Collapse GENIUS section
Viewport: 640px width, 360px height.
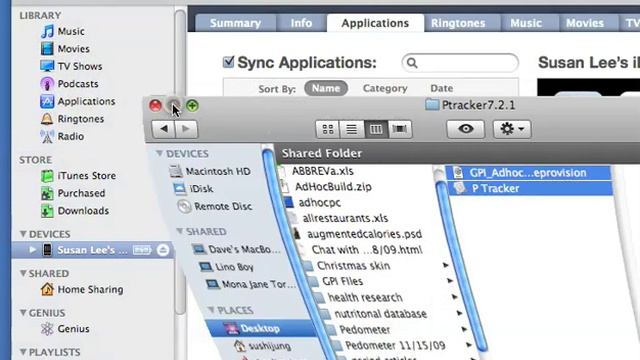[23, 313]
